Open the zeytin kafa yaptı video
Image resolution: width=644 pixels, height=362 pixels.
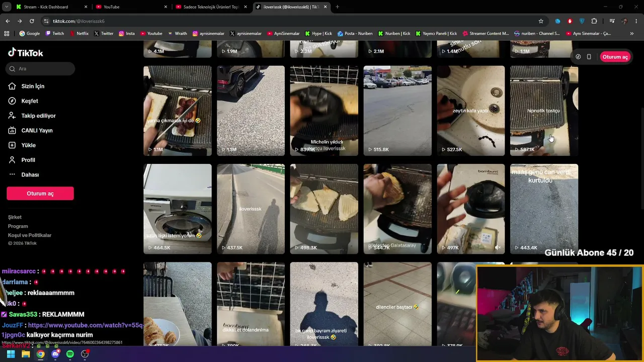(470, 111)
